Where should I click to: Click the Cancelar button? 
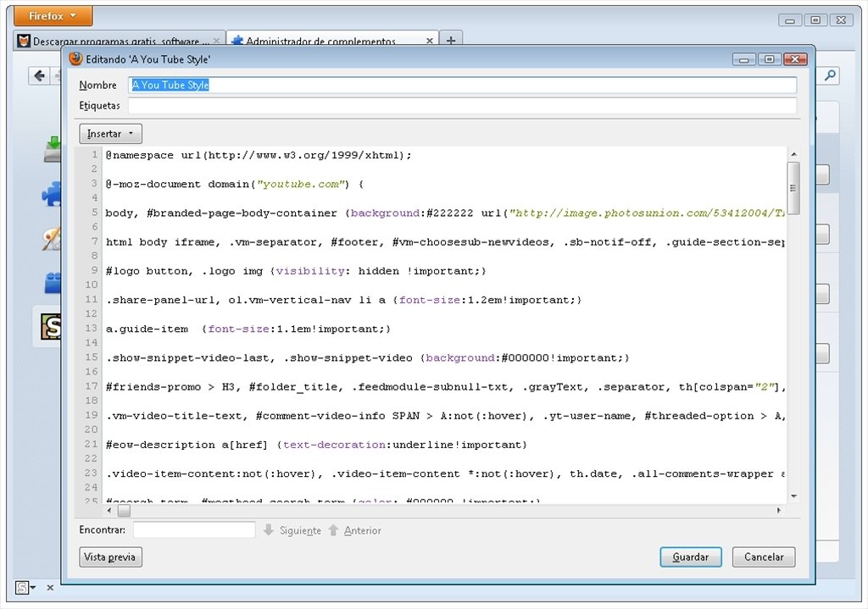click(764, 557)
